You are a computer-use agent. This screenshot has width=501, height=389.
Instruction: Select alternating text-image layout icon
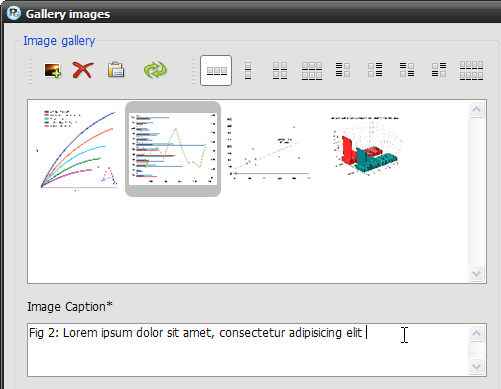point(407,70)
